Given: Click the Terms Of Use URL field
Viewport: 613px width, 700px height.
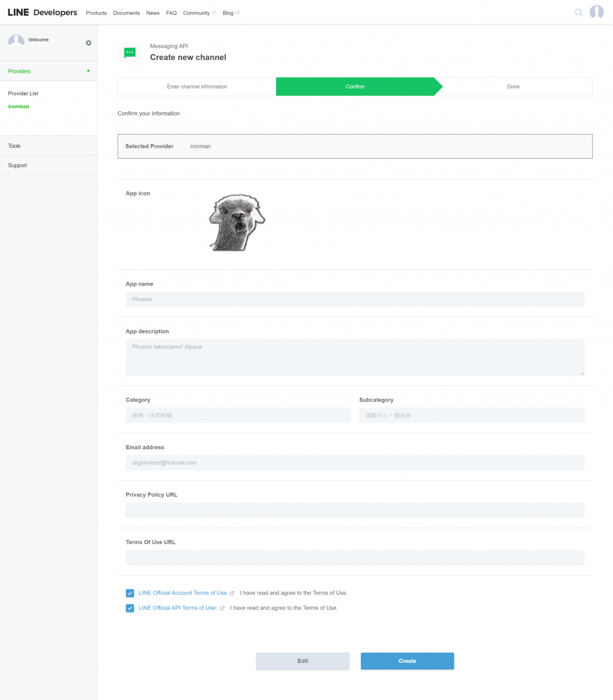Looking at the screenshot, I should 355,558.
